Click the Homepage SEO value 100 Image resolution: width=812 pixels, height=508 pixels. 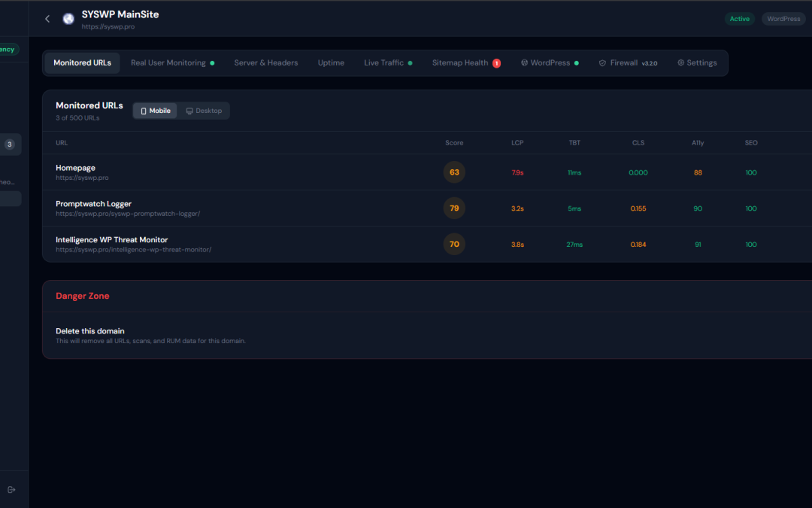751,172
